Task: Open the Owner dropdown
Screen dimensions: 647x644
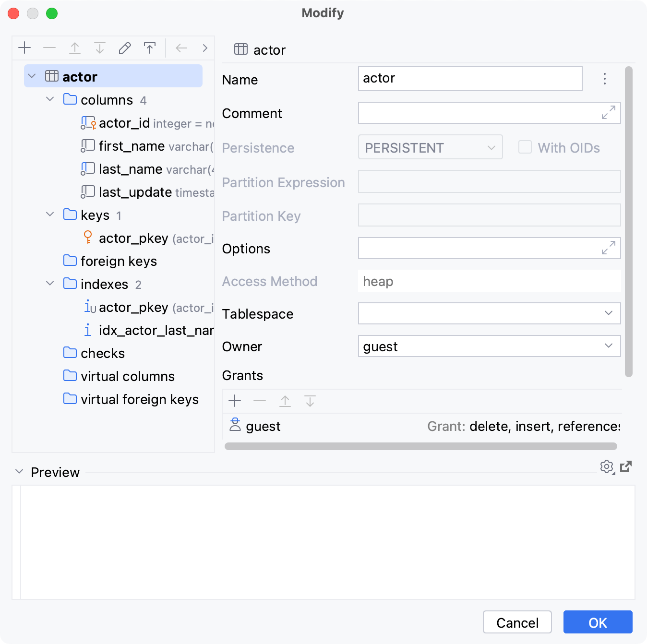Action: pyautogui.click(x=609, y=346)
